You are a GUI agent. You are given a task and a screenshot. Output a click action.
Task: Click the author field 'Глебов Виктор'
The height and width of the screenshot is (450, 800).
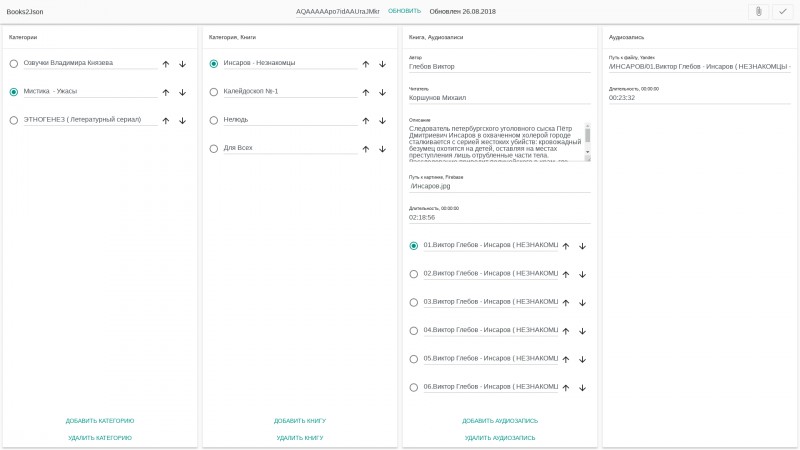(500, 68)
